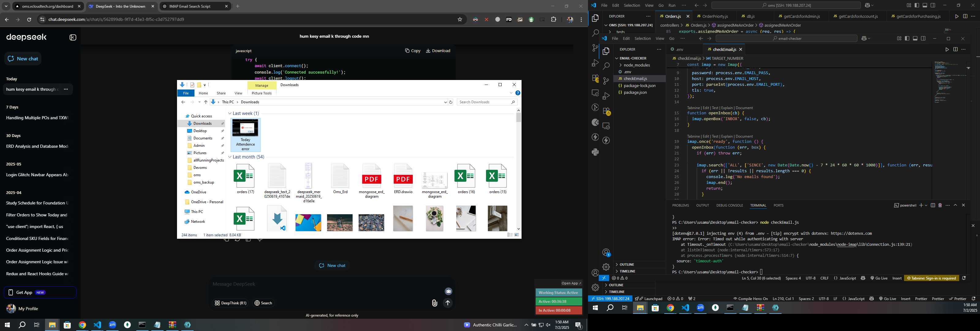Image resolution: width=980 pixels, height=331 pixels.
Task: Open Chrome tab search dropdown
Action: click(6, 6)
